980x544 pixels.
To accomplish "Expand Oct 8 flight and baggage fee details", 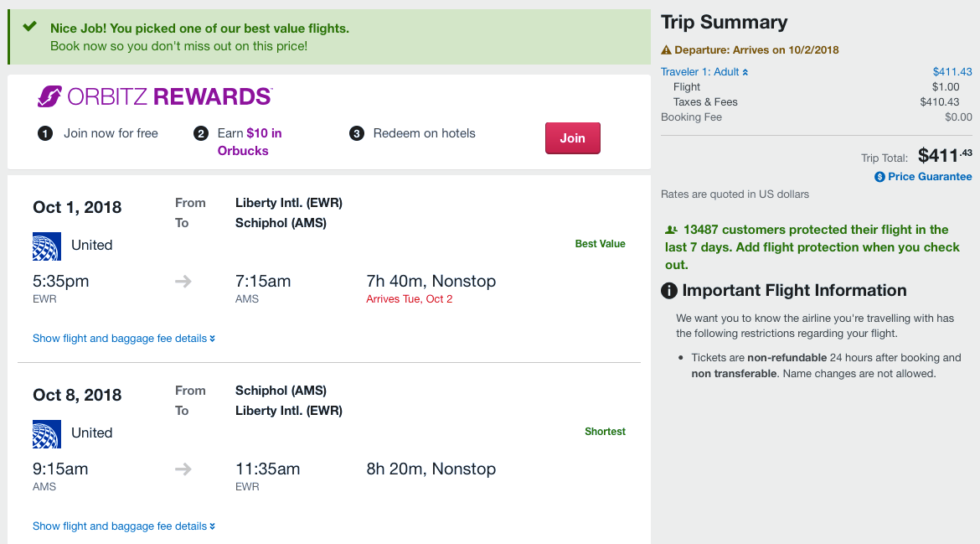I will click(123, 526).
